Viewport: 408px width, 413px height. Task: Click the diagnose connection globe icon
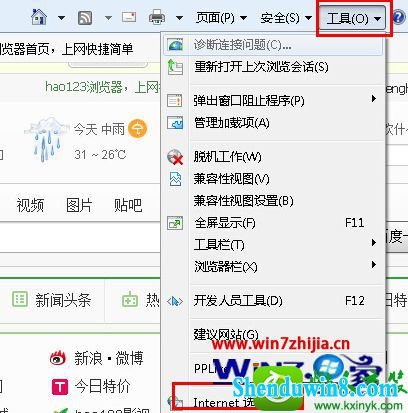(175, 45)
